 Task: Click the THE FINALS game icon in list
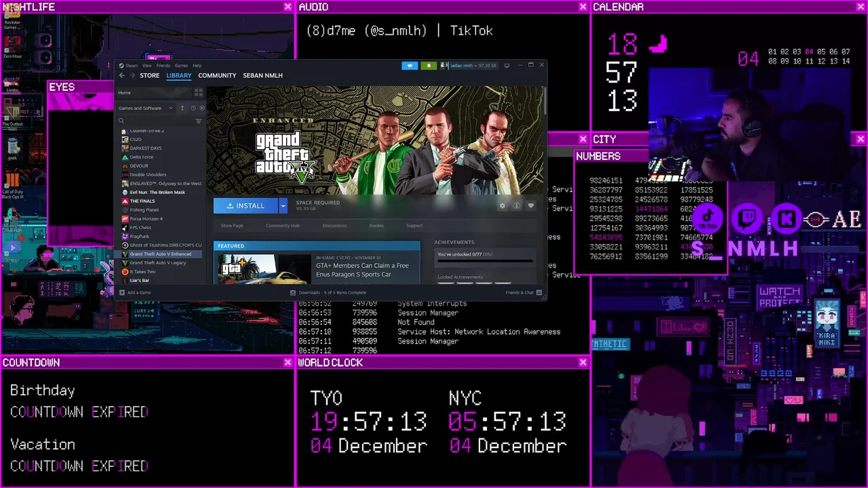click(125, 201)
